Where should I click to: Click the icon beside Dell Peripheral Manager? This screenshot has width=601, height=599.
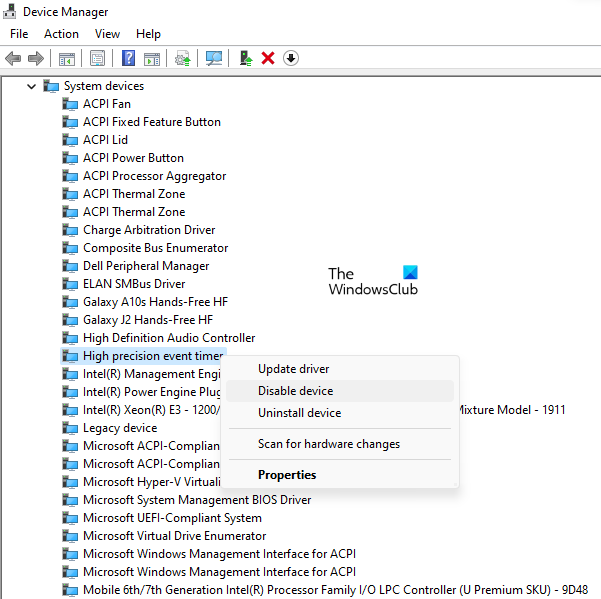[x=70, y=266]
